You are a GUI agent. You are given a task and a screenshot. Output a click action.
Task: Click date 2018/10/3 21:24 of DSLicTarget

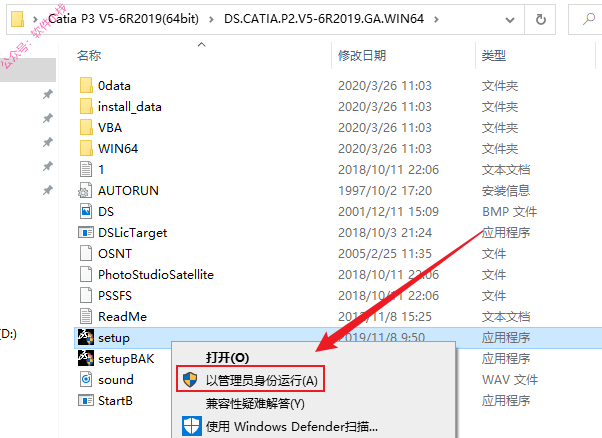(385, 233)
